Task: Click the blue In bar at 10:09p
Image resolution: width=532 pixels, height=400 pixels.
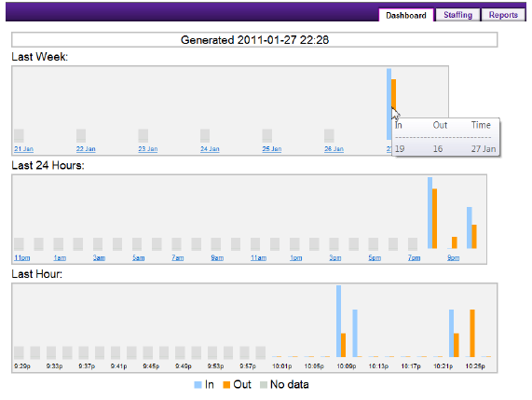Action: pyautogui.click(x=338, y=321)
